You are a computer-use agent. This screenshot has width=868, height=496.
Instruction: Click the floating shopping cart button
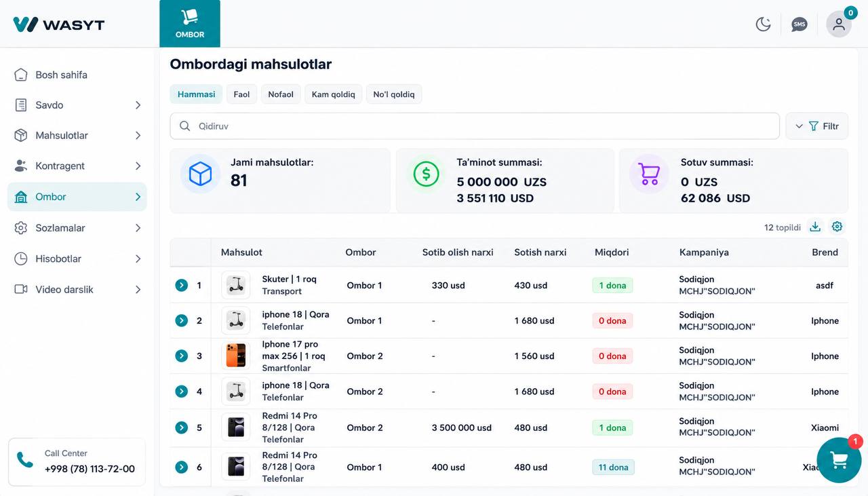pos(839,460)
